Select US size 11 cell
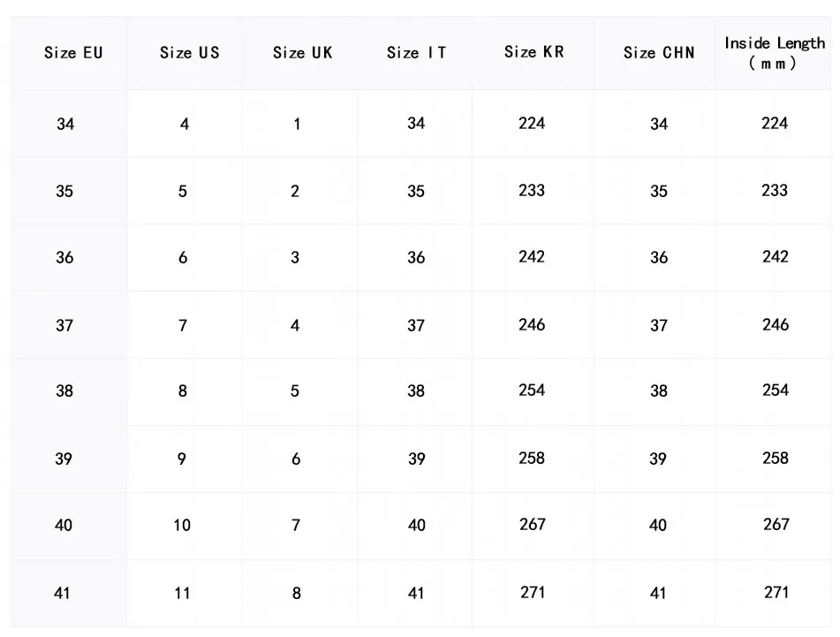This screenshot has height=637, width=840. pyautogui.click(x=182, y=593)
